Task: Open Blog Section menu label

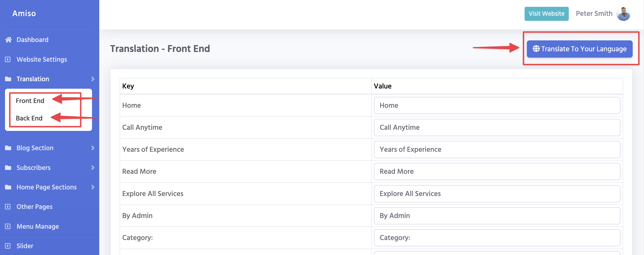Action: [x=35, y=148]
